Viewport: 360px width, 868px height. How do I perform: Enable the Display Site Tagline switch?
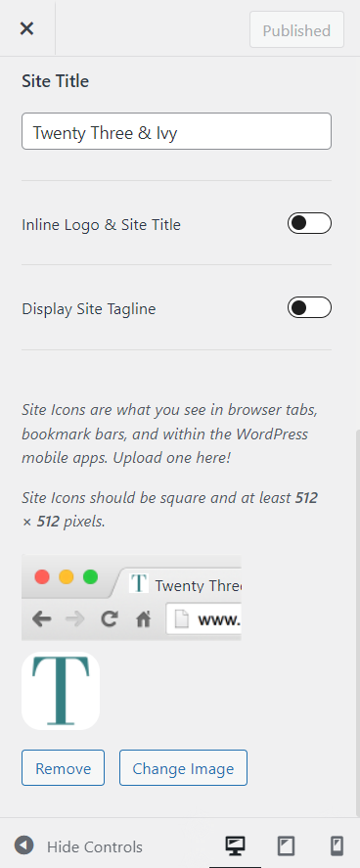(x=309, y=307)
